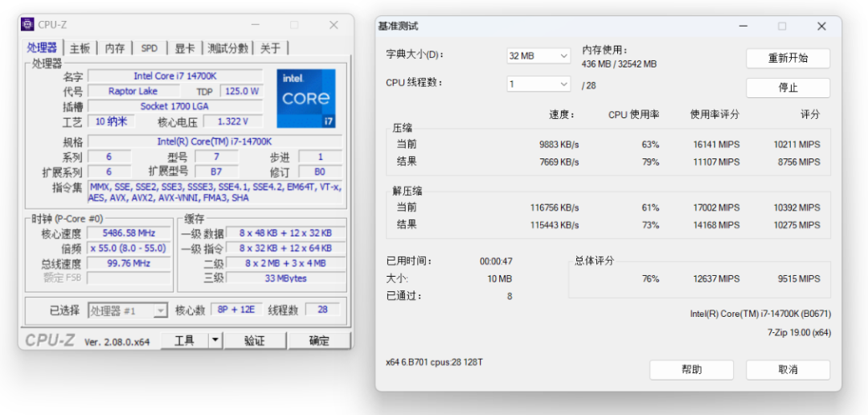
Task: Click the 线程数 value 28 in CPU-Z
Action: point(323,310)
